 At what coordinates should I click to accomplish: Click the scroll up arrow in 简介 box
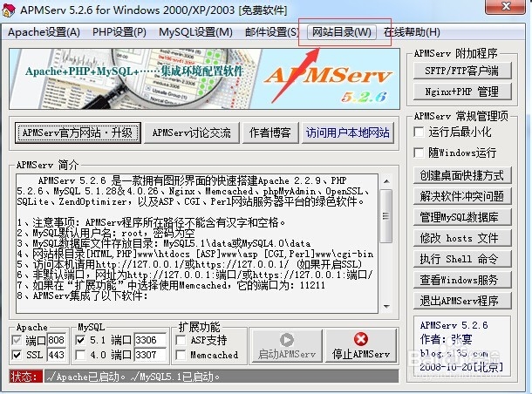pyautogui.click(x=386, y=181)
